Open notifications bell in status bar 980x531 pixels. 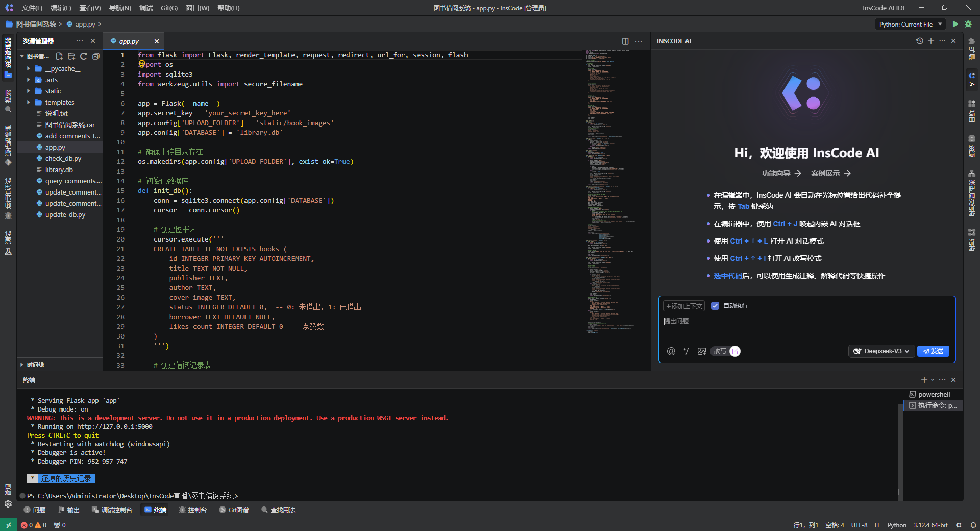[x=973, y=525]
